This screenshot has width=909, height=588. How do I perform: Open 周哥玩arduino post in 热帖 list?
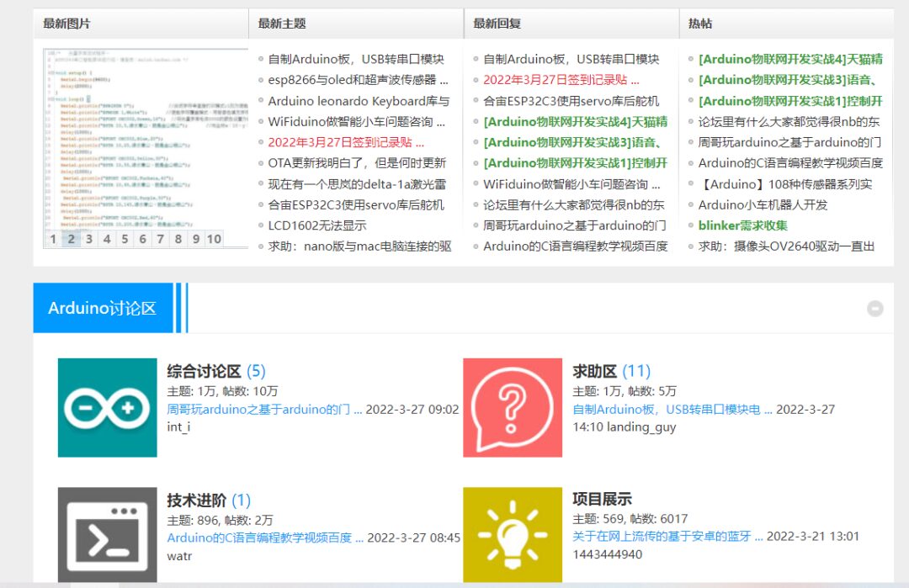point(789,142)
